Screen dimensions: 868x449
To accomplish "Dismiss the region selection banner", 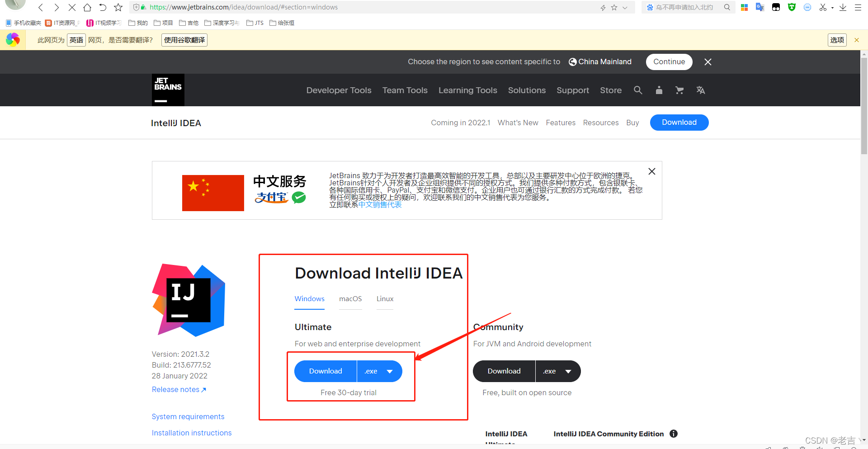I will point(708,62).
